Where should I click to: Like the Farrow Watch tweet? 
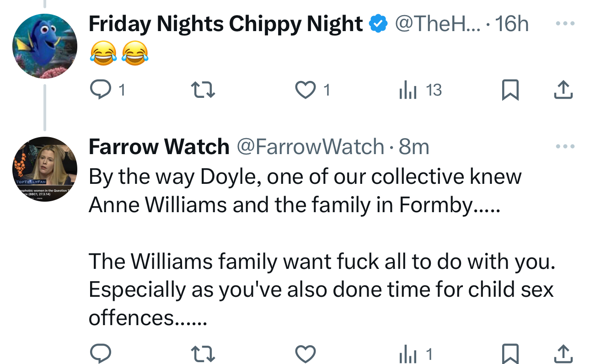point(305,353)
